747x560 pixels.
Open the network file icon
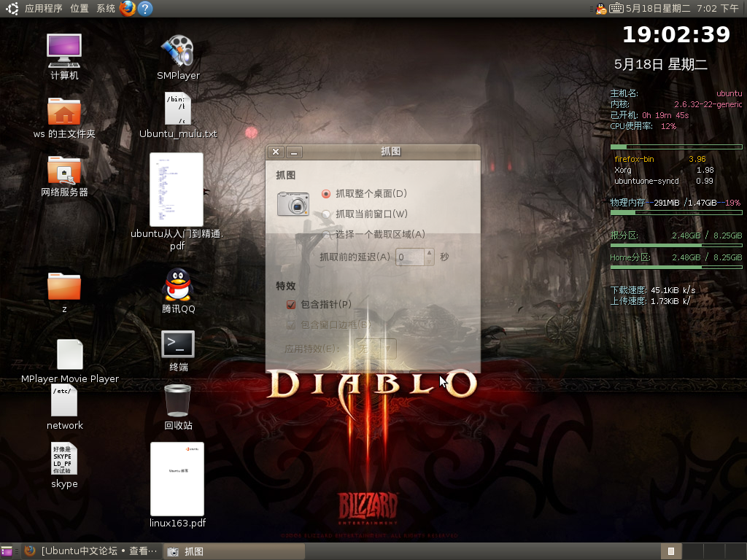(64, 400)
